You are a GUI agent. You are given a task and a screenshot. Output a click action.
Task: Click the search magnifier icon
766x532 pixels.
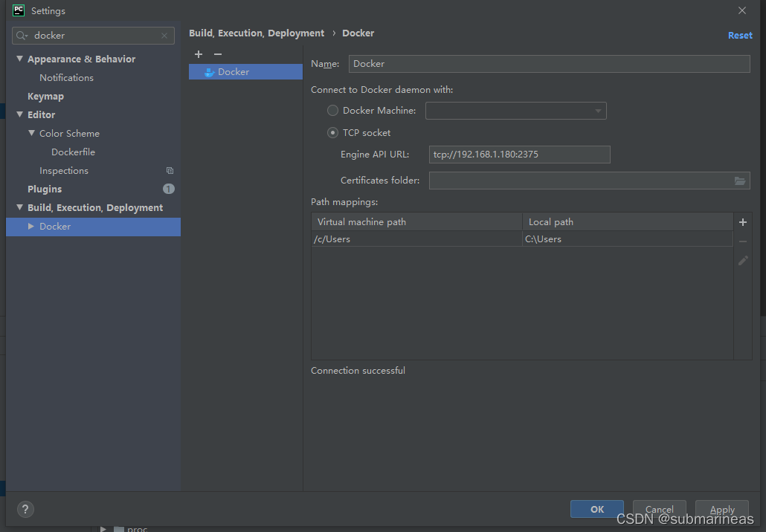click(x=22, y=36)
